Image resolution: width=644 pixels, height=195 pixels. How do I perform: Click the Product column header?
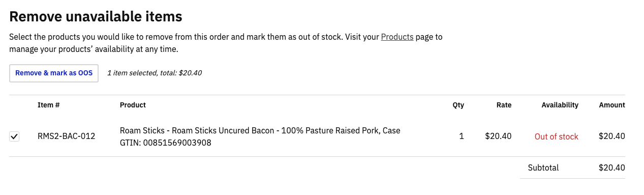click(133, 105)
